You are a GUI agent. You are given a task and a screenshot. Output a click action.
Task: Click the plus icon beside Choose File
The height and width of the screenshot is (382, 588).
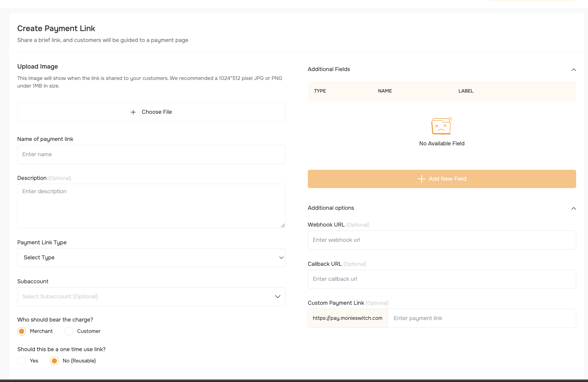[x=133, y=112]
